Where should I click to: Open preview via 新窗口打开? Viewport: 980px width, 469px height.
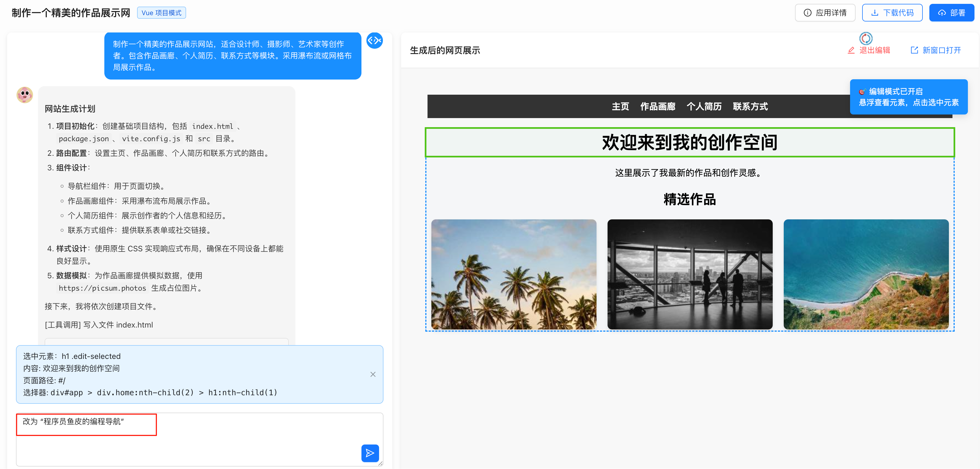click(935, 50)
